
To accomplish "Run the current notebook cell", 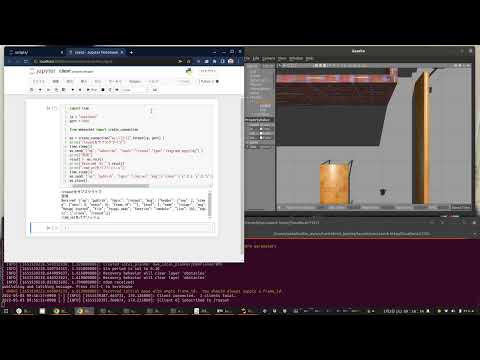I will point(92,90).
